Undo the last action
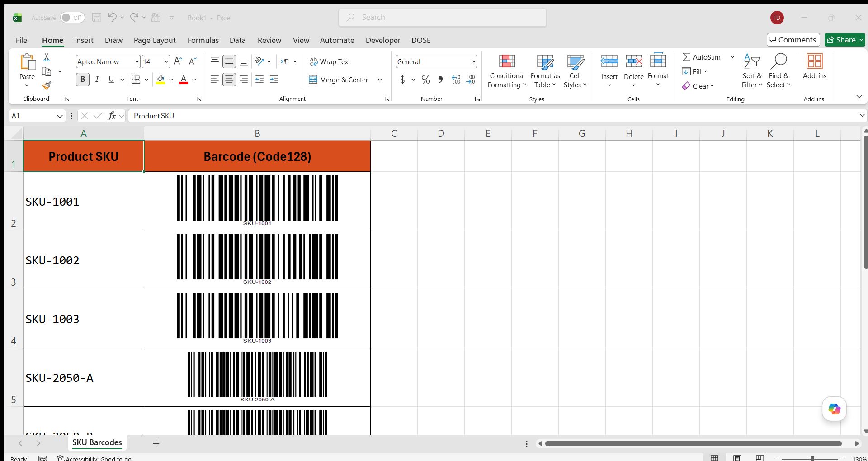Viewport: 868px width, 461px height. tap(112, 18)
